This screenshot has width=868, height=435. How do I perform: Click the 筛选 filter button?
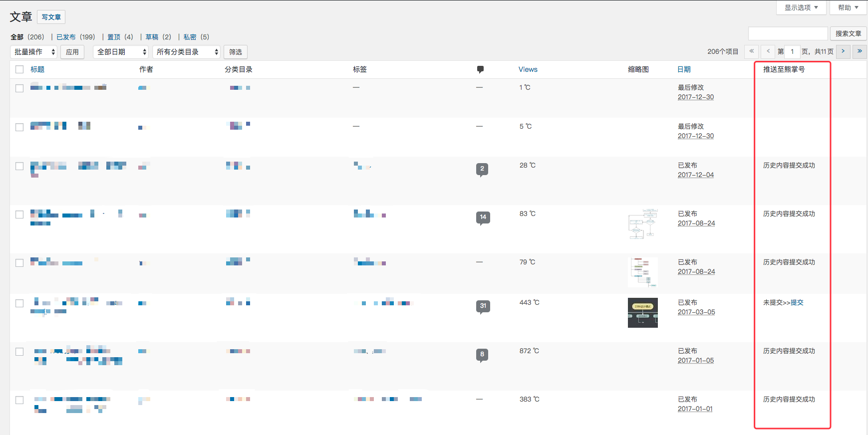tap(236, 52)
